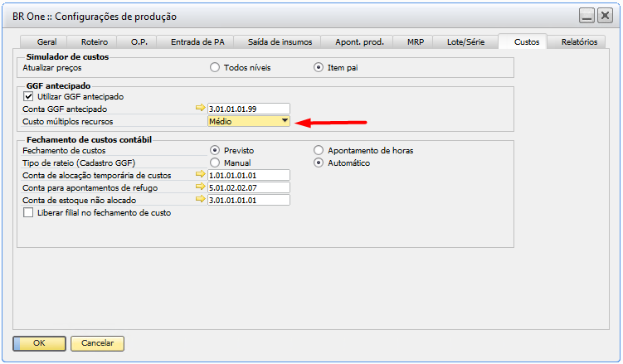Select Todos níveis radio option
The width and height of the screenshot is (623, 364).
[215, 67]
